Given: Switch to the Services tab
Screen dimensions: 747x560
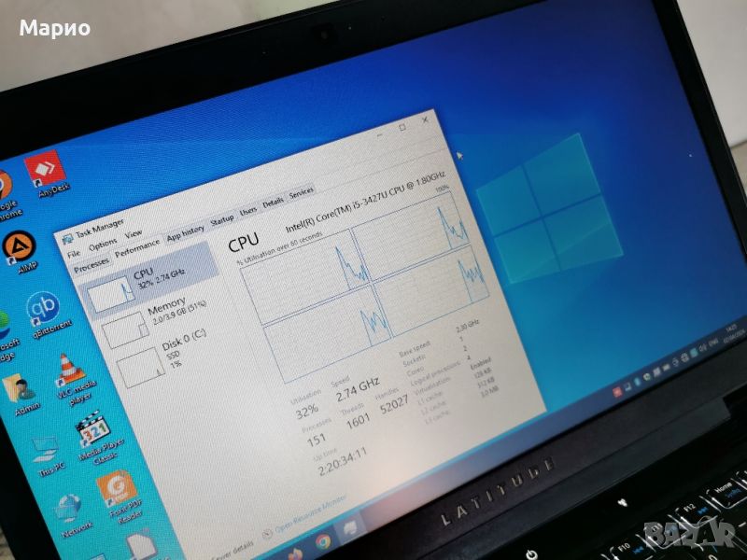Looking at the screenshot, I should pos(301,193).
